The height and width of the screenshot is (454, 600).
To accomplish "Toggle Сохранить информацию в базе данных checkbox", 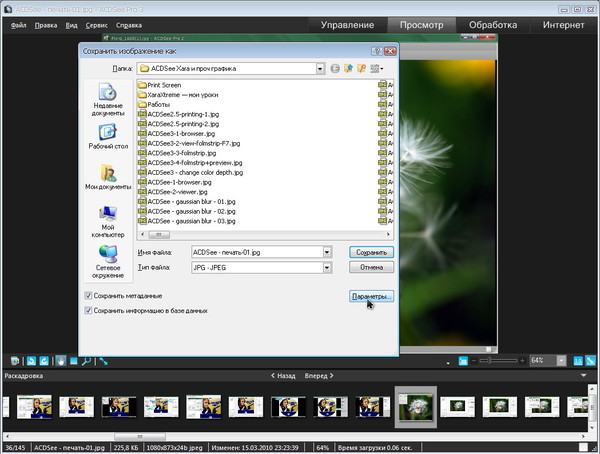I will (88, 310).
